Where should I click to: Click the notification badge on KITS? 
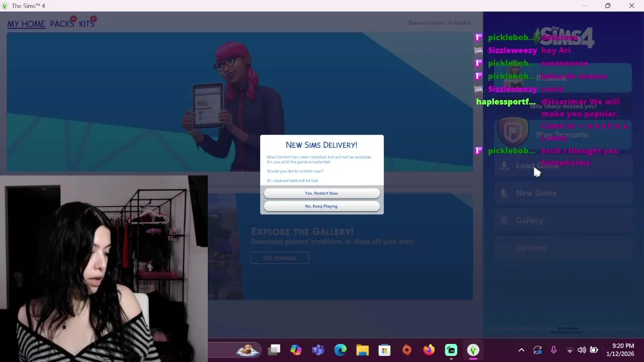coord(94,20)
